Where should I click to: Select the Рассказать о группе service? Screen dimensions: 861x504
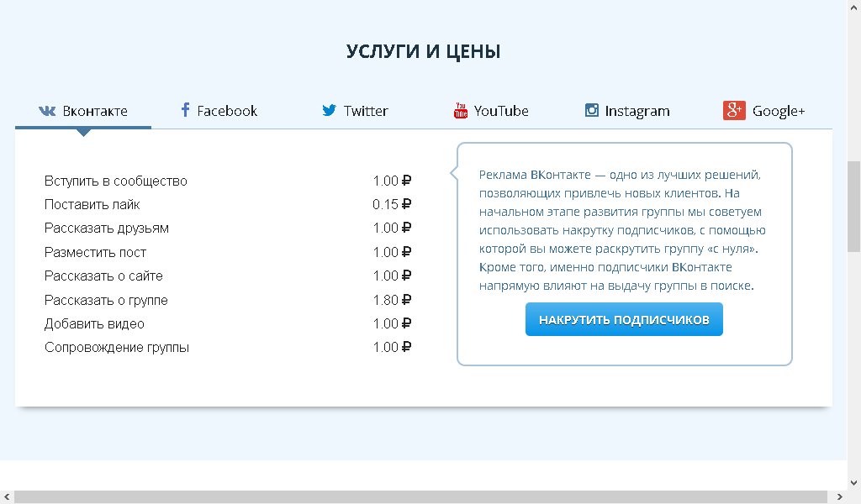106,300
